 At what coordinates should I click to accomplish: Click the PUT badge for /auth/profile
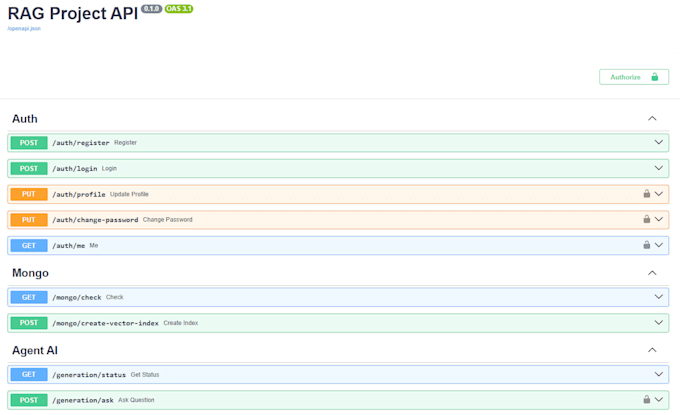pos(29,194)
